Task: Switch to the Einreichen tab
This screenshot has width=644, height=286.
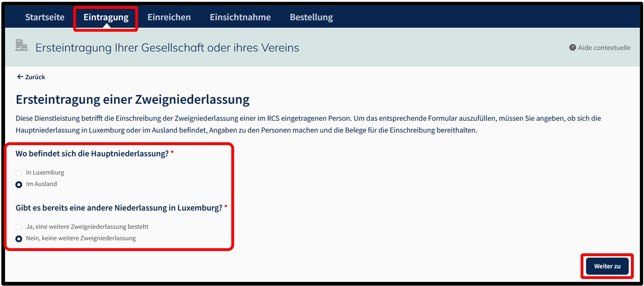Action: (169, 17)
